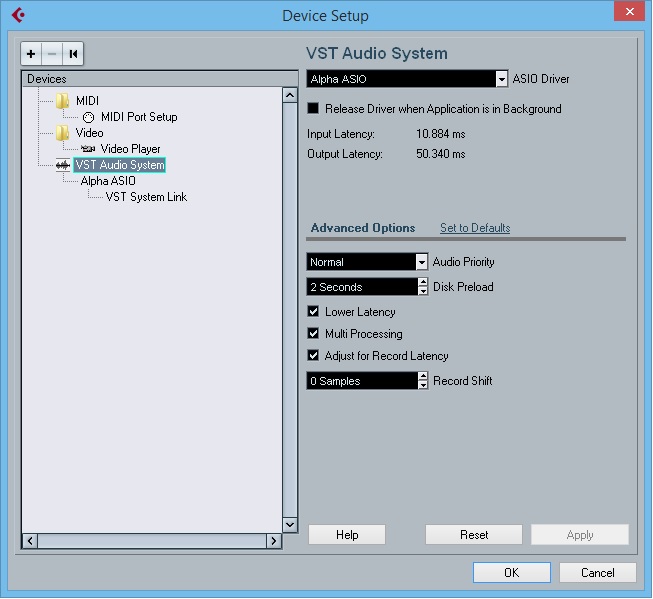Click the Video Player camera icon
The image size is (653, 599).
(88, 149)
